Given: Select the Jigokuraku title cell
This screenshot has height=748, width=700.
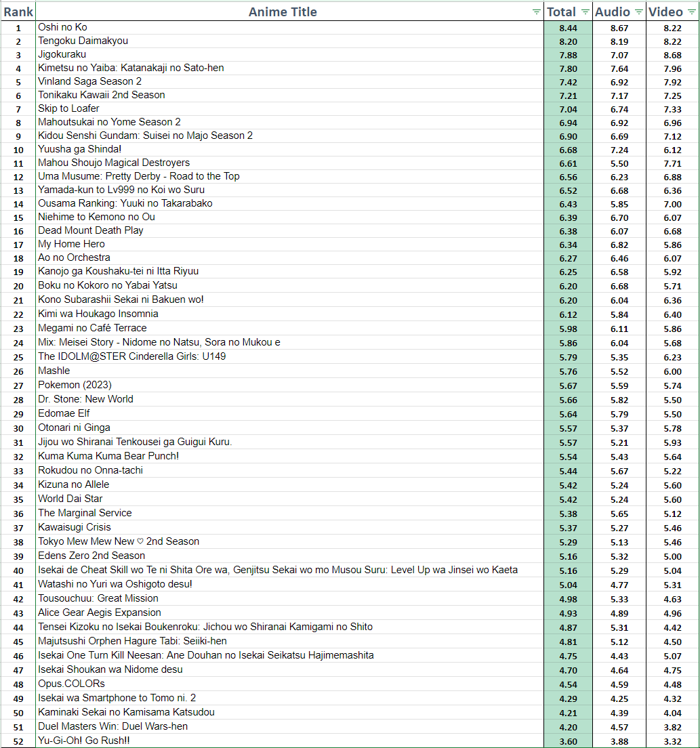Looking at the screenshot, I should click(62, 54).
